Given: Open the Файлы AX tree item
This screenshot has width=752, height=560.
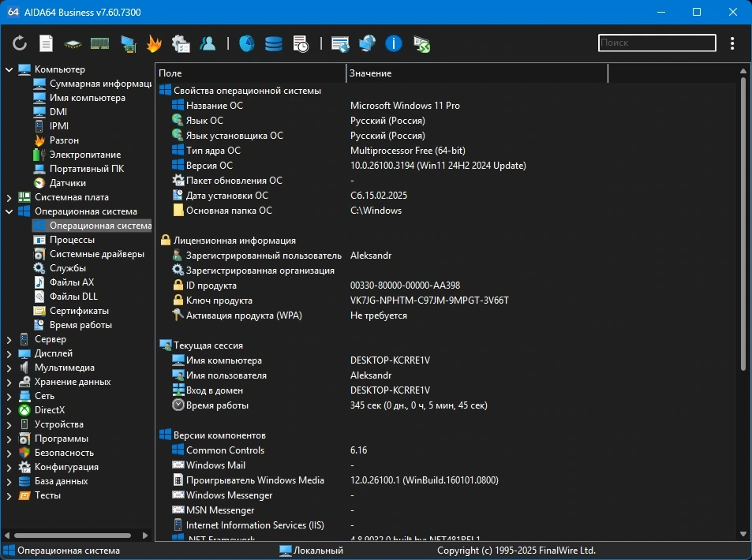Looking at the screenshot, I should (x=64, y=282).
